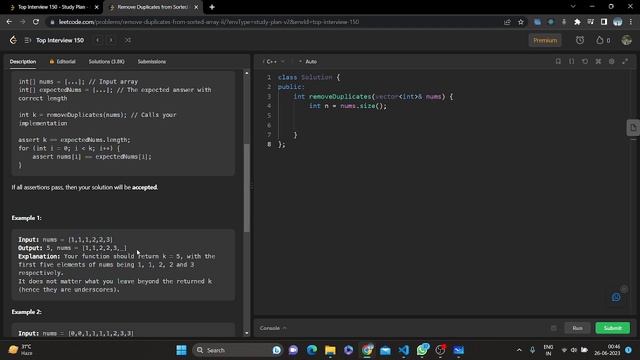Image resolution: width=640 pixels, height=360 pixels.
Task: Open editor settings gear icon
Action: (x=611, y=61)
